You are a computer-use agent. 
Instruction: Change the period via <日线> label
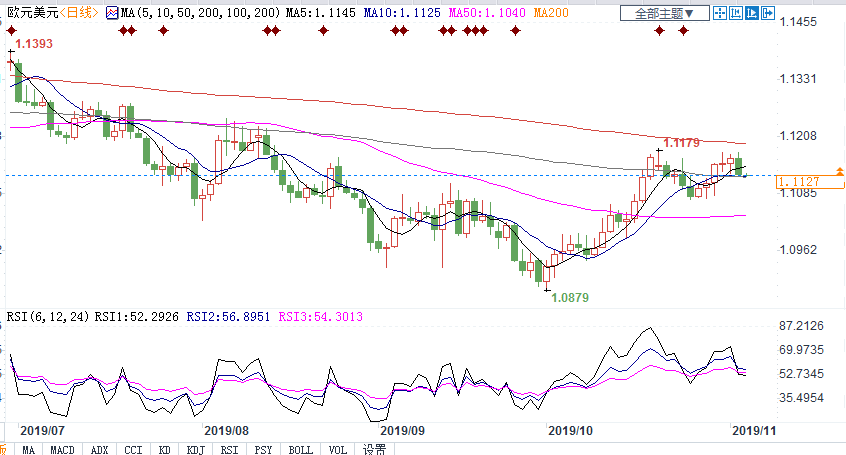tap(79, 12)
